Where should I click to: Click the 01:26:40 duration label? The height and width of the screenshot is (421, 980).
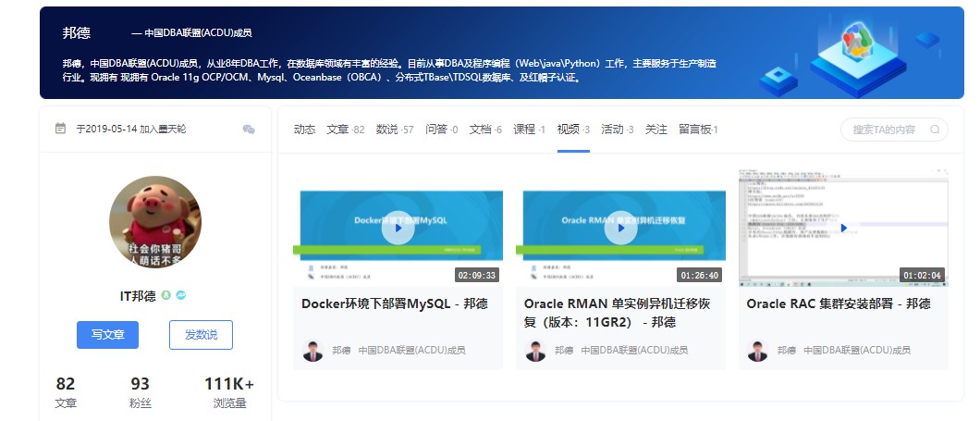click(699, 275)
